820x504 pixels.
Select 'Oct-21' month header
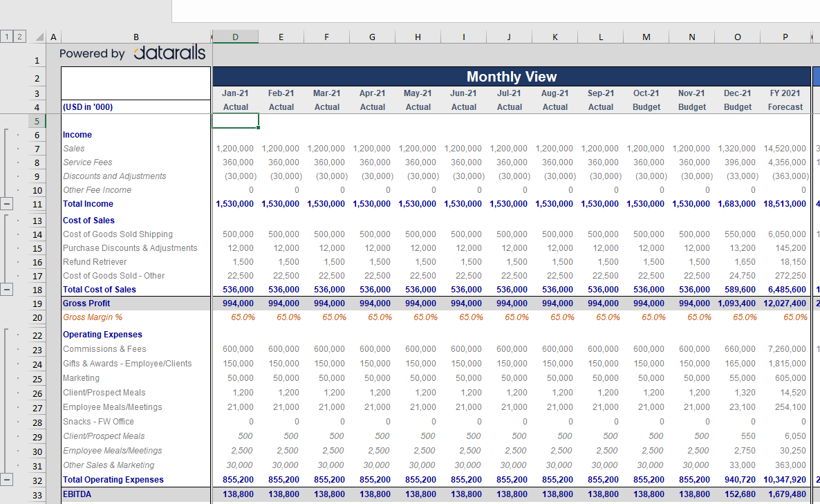click(x=646, y=93)
